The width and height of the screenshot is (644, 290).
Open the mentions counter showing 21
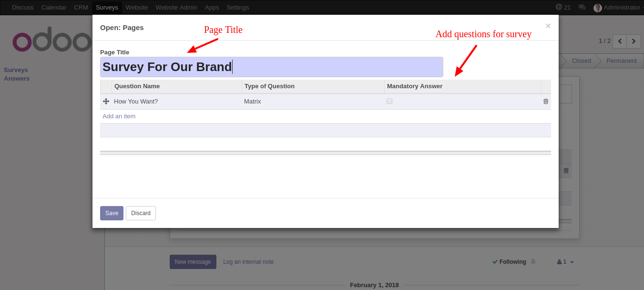point(563,7)
